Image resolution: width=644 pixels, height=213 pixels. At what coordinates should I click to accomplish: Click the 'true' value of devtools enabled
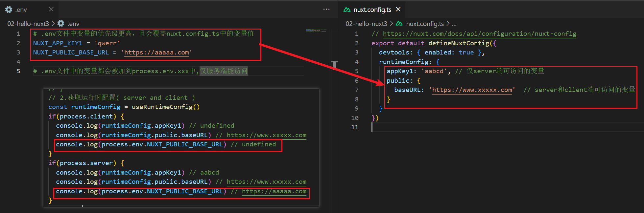tap(466, 53)
